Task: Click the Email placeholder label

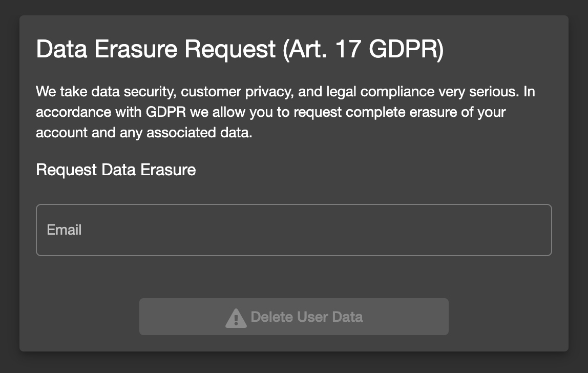Action: coord(64,230)
